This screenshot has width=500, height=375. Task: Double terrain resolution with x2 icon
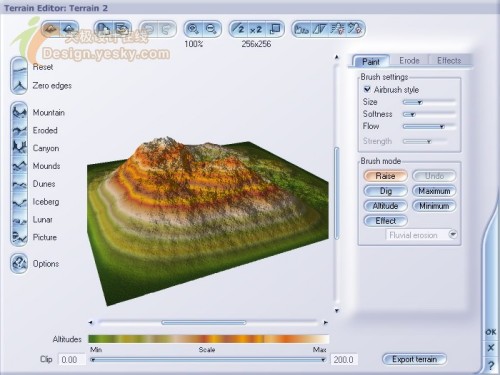pos(256,29)
